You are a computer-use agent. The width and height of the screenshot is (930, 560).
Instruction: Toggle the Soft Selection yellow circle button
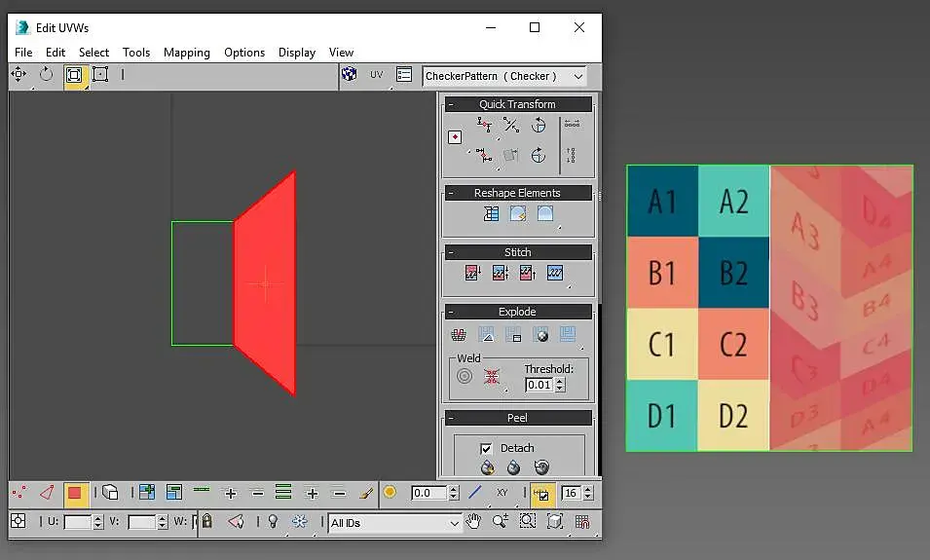(x=390, y=492)
